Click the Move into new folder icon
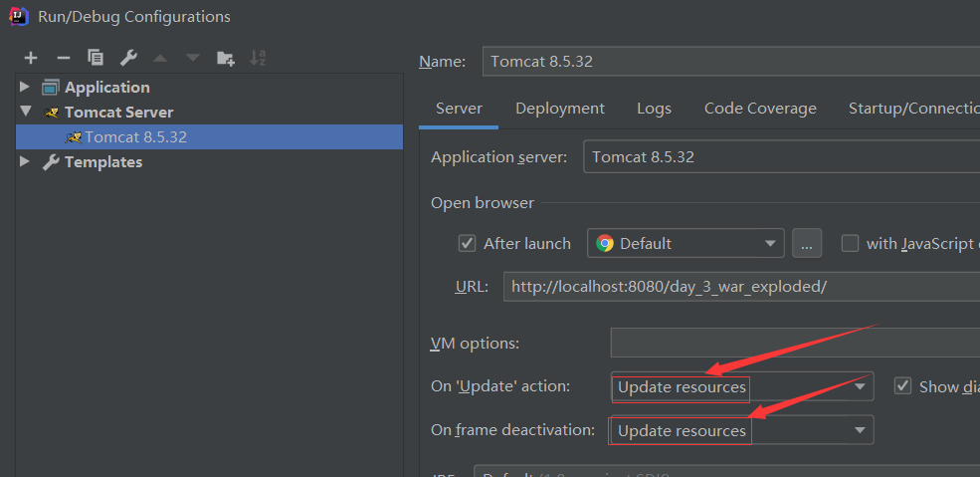 click(226, 58)
